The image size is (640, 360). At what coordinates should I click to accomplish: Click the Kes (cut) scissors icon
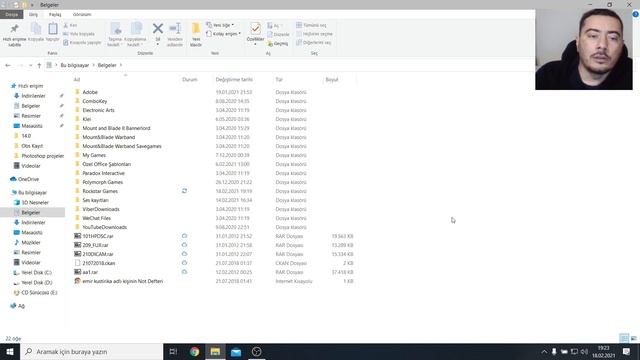coord(66,25)
